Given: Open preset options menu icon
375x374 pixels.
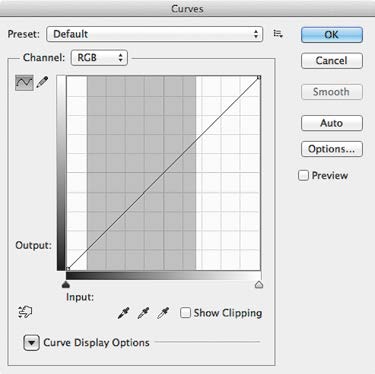Looking at the screenshot, I should [278, 34].
